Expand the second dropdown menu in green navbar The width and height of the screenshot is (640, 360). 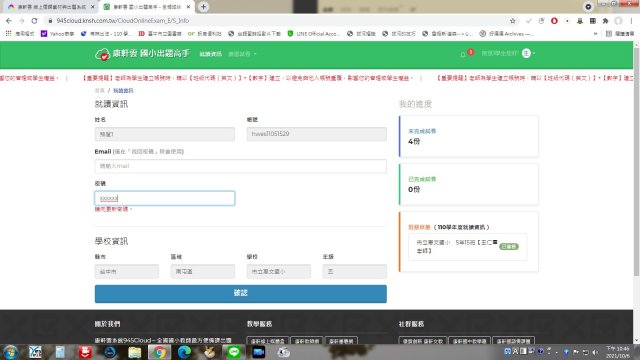(x=242, y=54)
